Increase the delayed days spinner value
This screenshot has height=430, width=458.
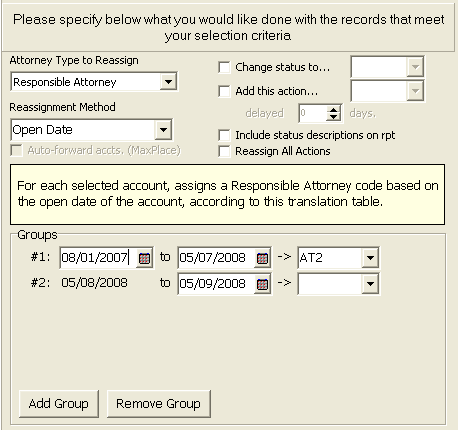tap(333, 110)
